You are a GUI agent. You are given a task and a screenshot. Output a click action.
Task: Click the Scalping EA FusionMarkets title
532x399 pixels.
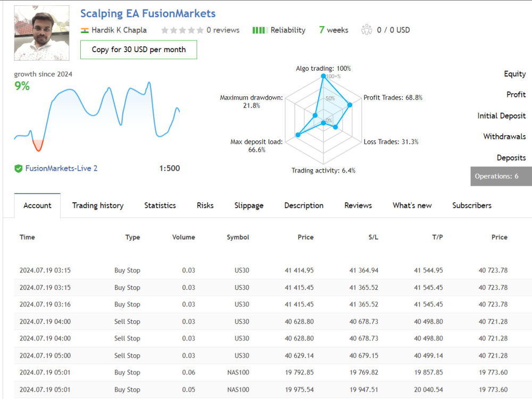pos(148,14)
